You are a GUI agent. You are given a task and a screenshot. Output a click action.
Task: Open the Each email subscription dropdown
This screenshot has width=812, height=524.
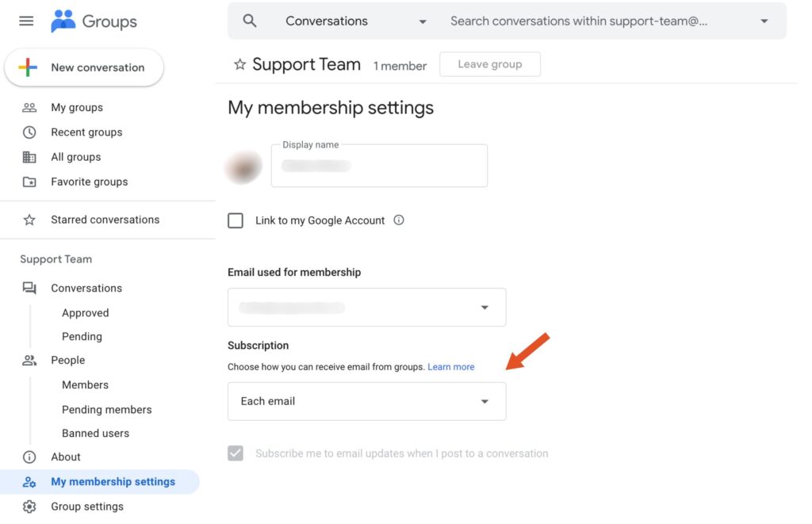pos(366,401)
